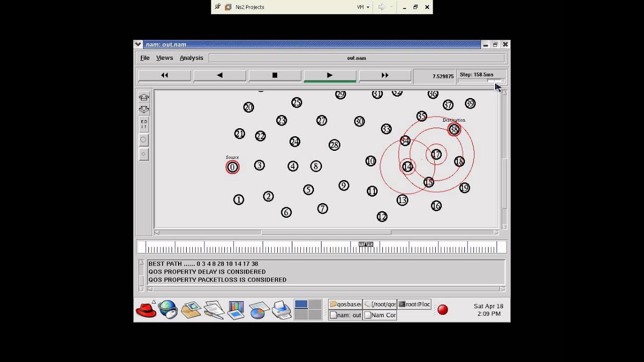This screenshot has height=362, width=644.
Task: Click the 7.529875 current time display
Action: click(x=434, y=76)
